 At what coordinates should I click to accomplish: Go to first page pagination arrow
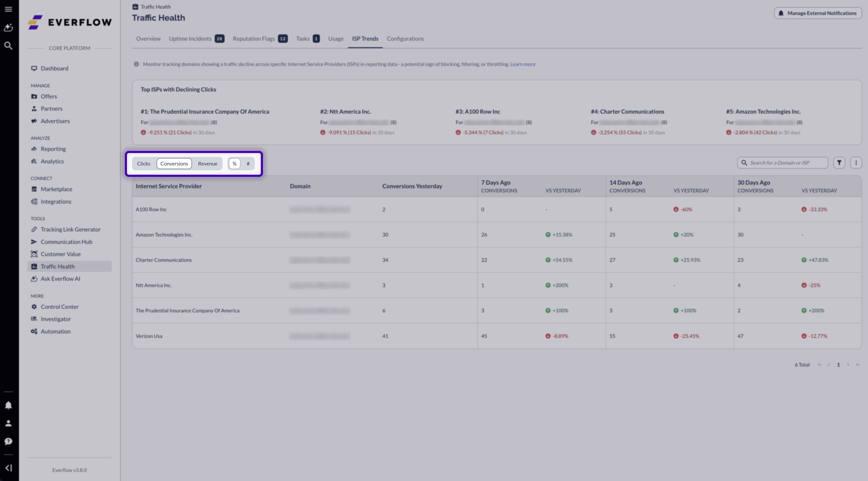[x=819, y=365]
